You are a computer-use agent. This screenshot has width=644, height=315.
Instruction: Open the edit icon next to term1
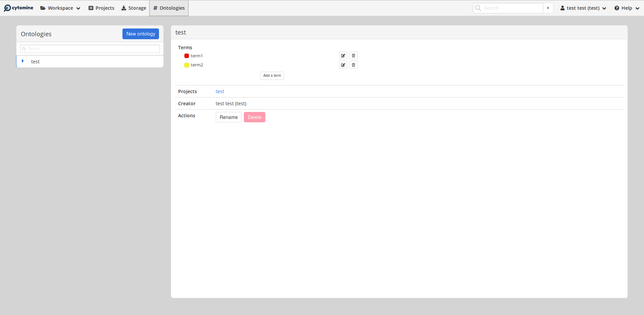click(x=343, y=55)
